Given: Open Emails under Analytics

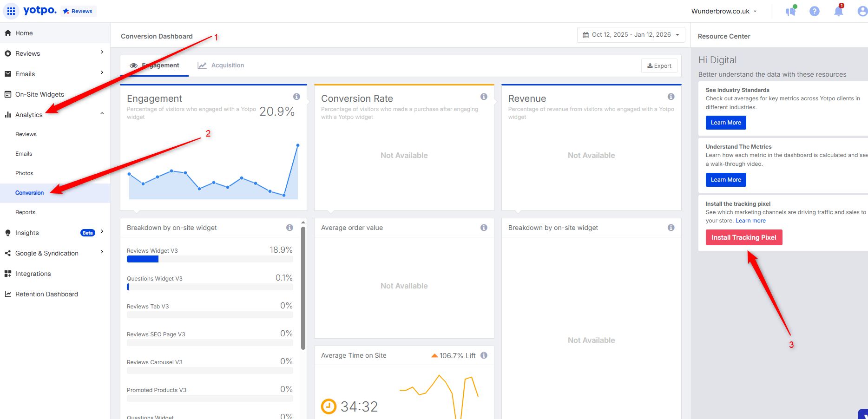Looking at the screenshot, I should tap(24, 154).
